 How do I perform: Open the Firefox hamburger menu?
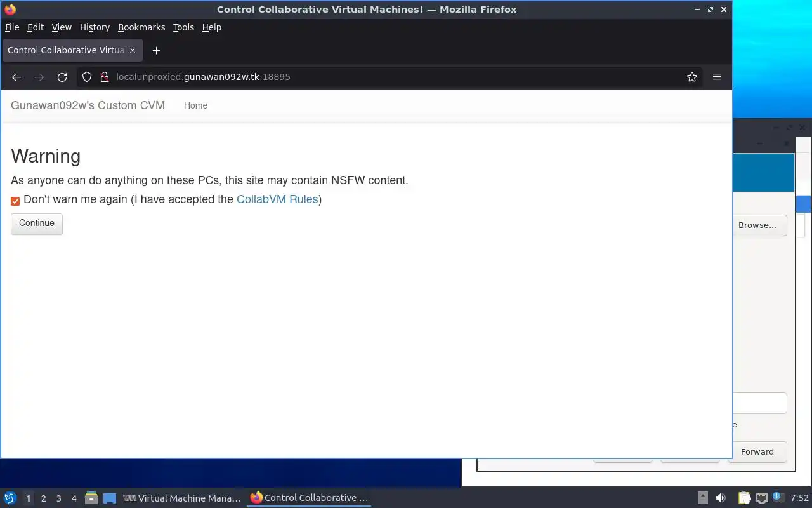coord(717,77)
